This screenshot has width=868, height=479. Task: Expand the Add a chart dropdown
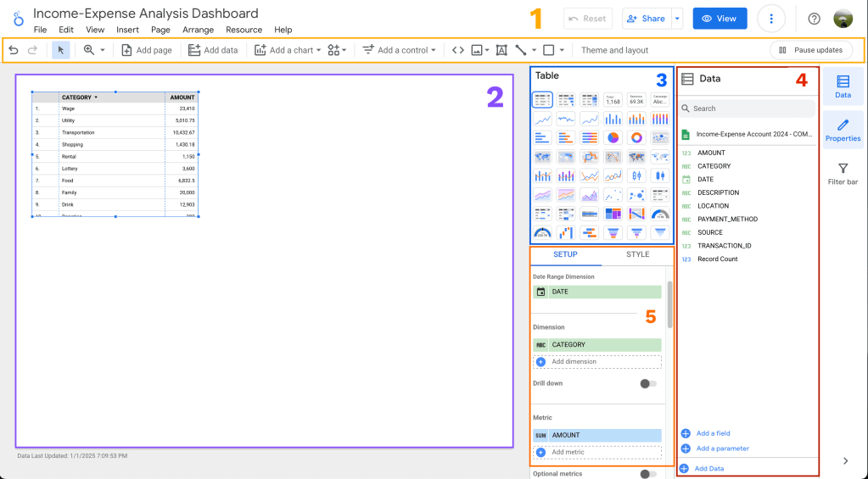(x=288, y=50)
